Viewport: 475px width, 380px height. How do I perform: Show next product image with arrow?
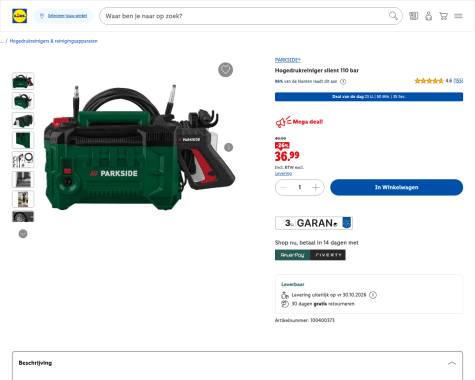[228, 147]
